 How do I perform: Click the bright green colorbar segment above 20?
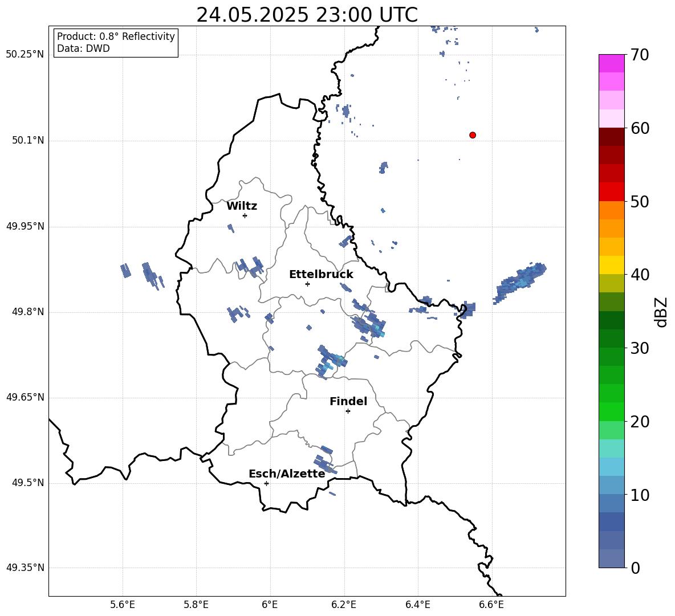(612, 411)
